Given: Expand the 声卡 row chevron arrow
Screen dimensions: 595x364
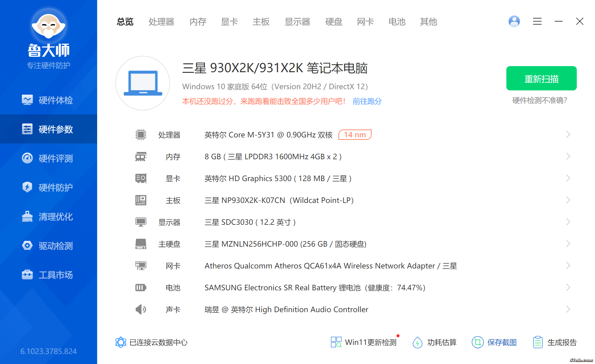Looking at the screenshot, I should point(568,309).
